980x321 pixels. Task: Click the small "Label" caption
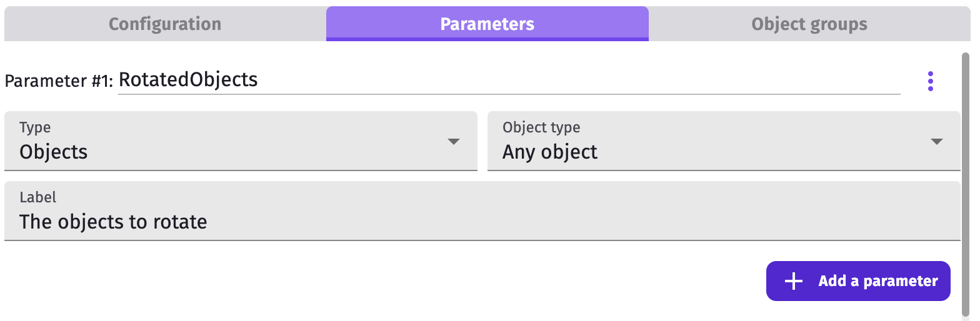pyautogui.click(x=37, y=197)
